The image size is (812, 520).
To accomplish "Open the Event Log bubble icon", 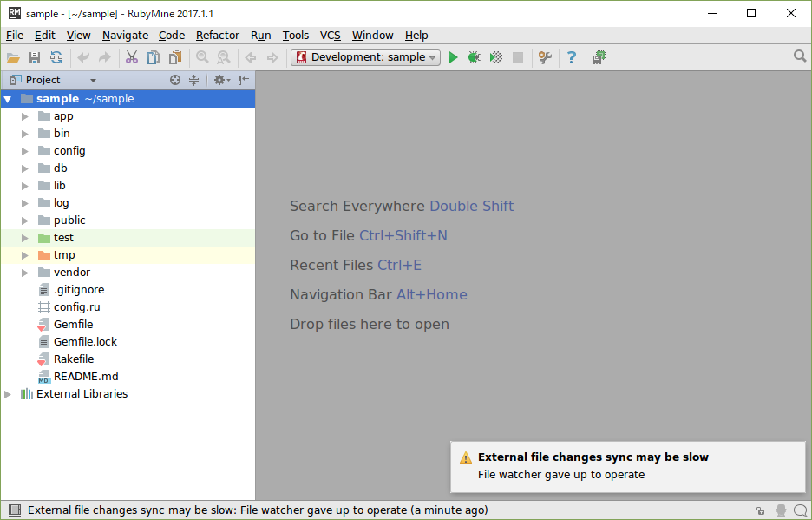I will click(800, 510).
